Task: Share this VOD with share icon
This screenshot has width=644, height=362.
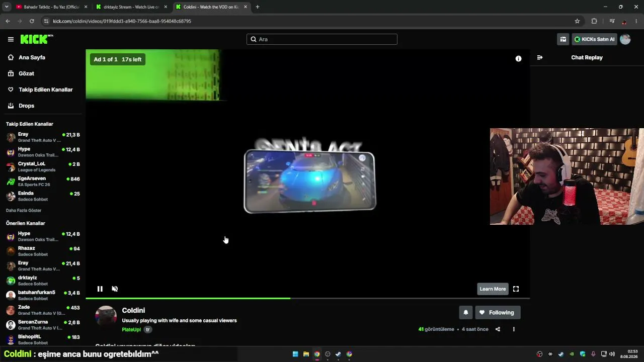Action: click(498, 329)
